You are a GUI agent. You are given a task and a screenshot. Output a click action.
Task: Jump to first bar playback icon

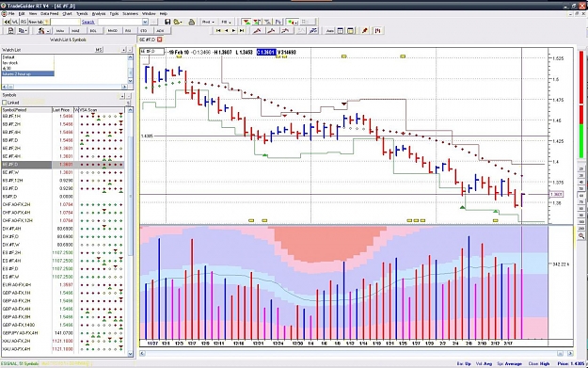[218, 31]
